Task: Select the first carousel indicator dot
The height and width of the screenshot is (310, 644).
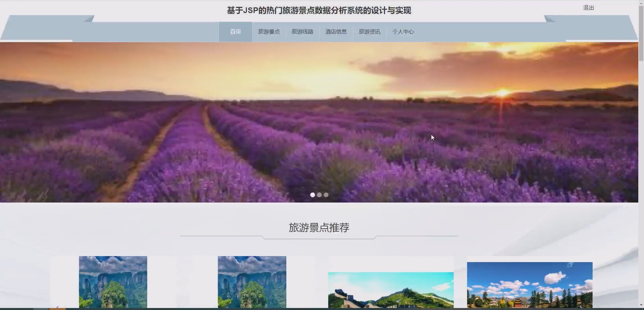Action: [313, 195]
